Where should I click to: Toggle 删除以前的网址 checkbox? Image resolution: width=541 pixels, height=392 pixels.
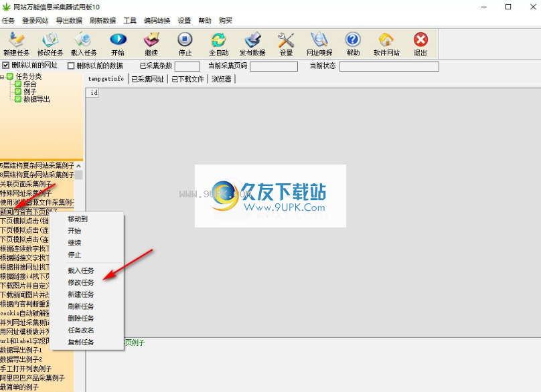pos(6,65)
